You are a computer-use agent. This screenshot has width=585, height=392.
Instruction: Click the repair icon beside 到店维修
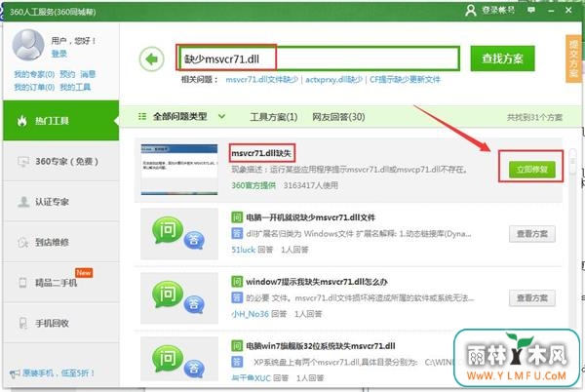(23, 242)
